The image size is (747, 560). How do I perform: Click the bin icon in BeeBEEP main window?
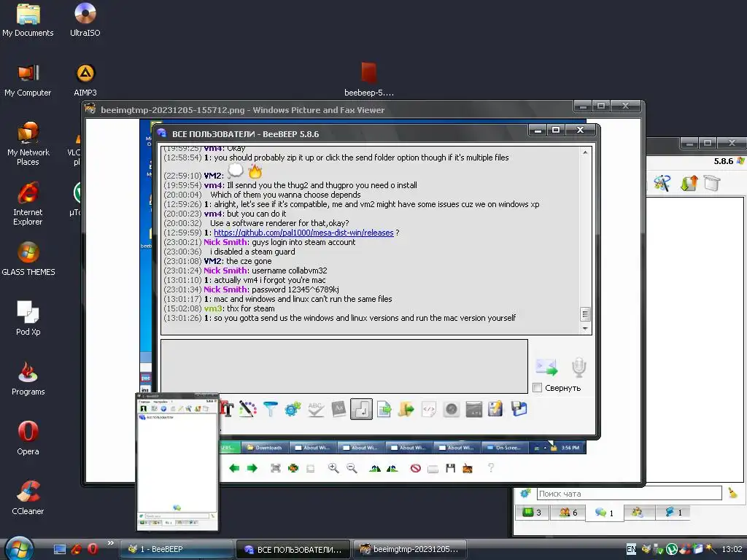pyautogui.click(x=712, y=182)
